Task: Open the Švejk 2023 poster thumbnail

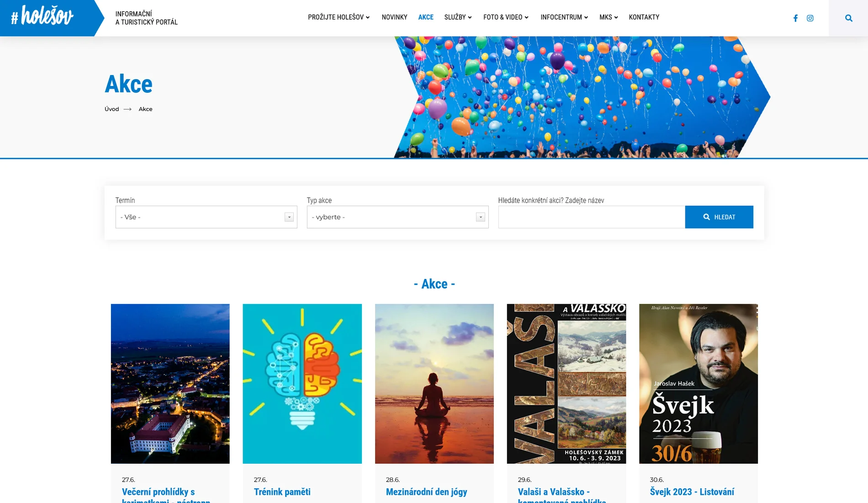Action: coord(698,384)
